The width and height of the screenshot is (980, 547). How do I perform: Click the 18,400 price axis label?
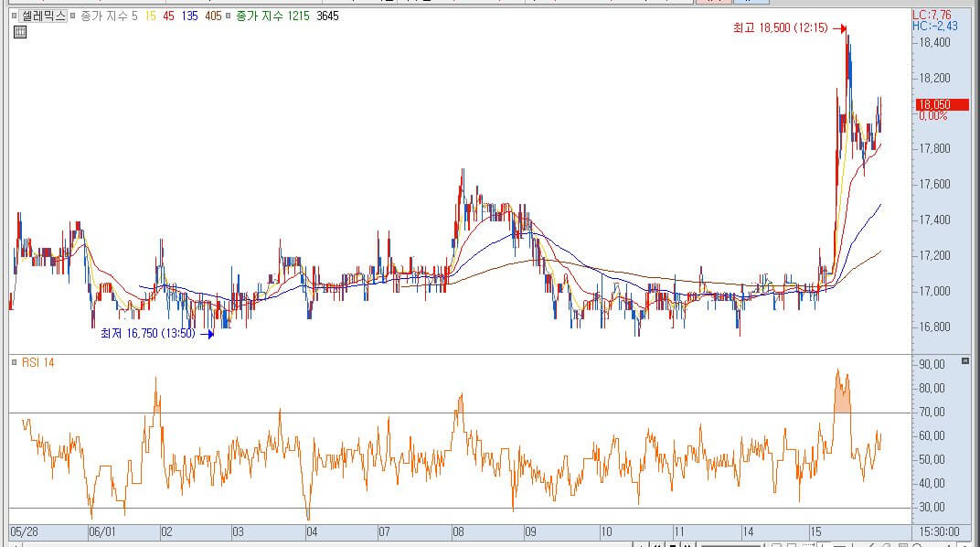coord(934,42)
